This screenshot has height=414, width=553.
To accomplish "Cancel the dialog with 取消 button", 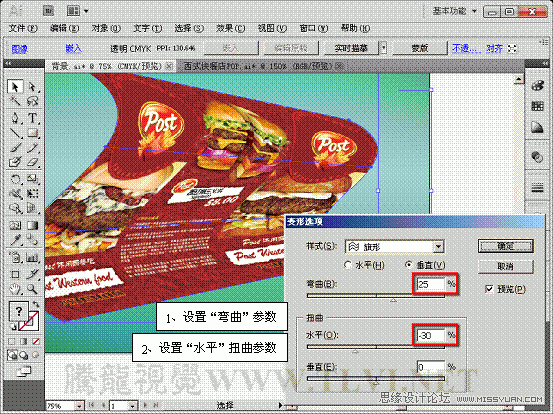I will coord(505,266).
